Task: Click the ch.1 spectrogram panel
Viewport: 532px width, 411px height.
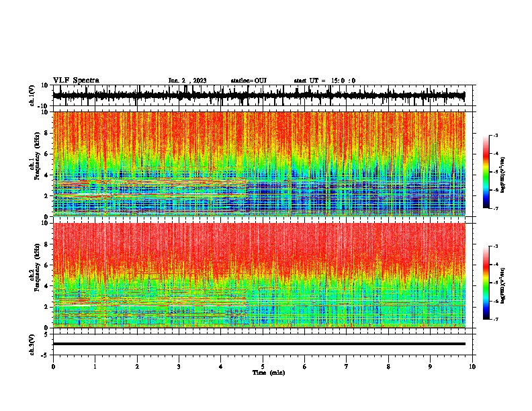Action: (x=259, y=164)
